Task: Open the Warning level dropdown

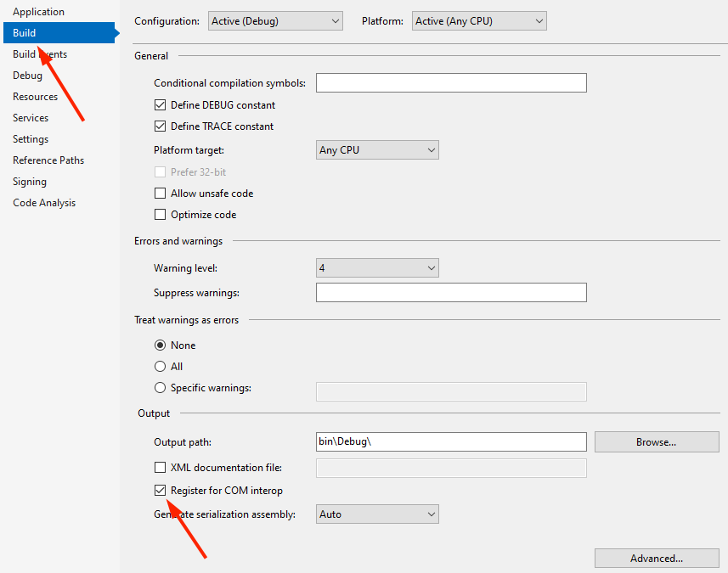Action: click(x=377, y=267)
